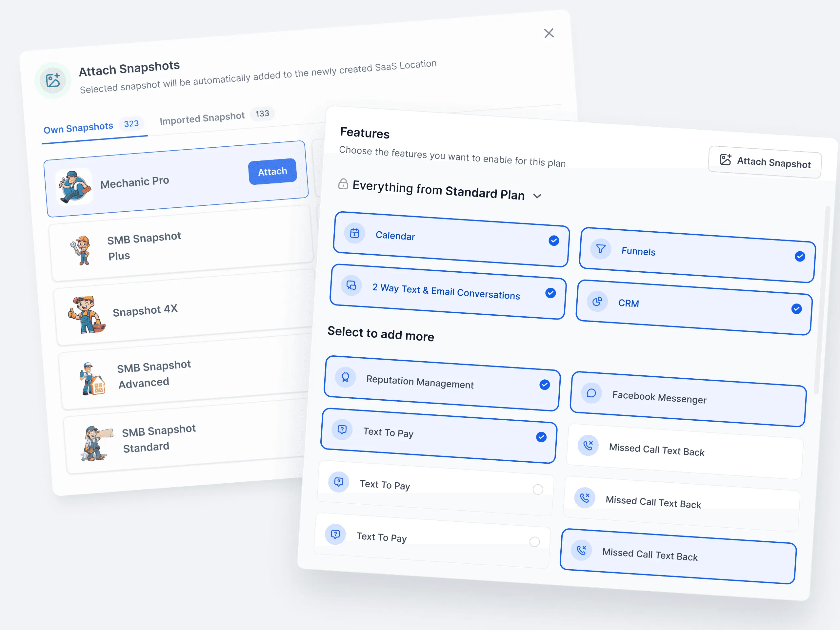Select the unchecked Text To Pay radio

pyautogui.click(x=538, y=490)
